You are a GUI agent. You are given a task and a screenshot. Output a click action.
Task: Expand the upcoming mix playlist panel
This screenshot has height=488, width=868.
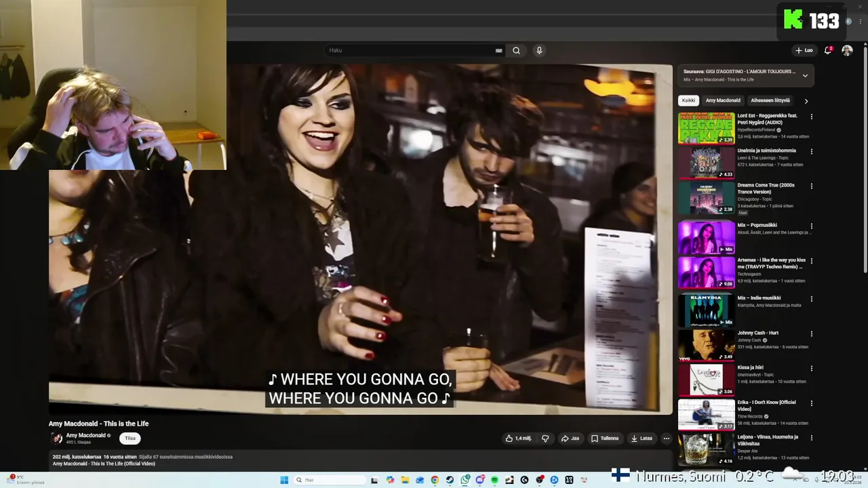805,75
